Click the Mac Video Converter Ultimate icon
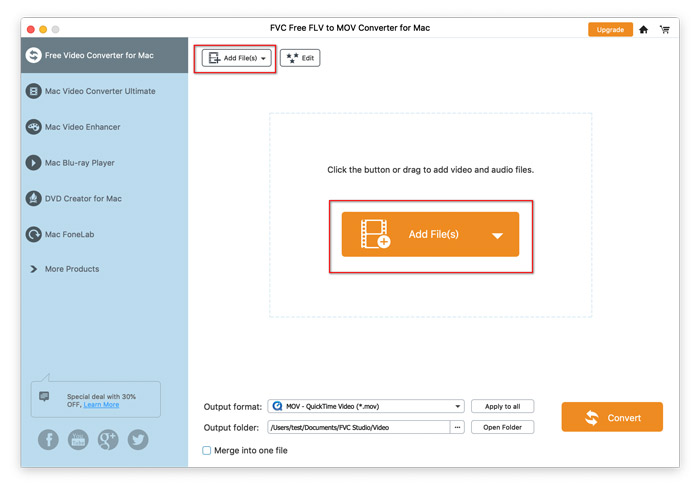 click(33, 91)
